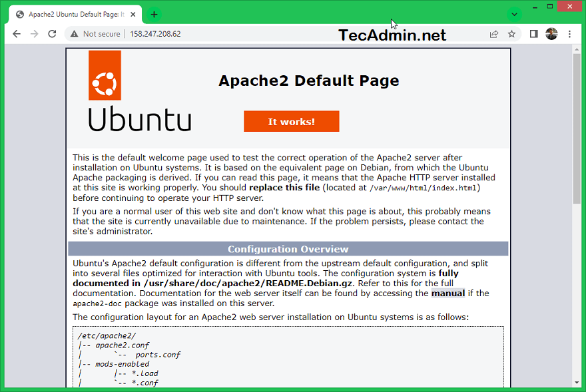Open a new tab with the plus button
This screenshot has height=392, width=586.
(x=154, y=15)
